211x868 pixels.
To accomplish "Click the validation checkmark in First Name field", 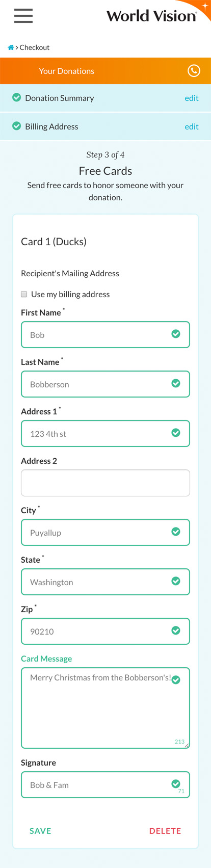I will tap(176, 334).
